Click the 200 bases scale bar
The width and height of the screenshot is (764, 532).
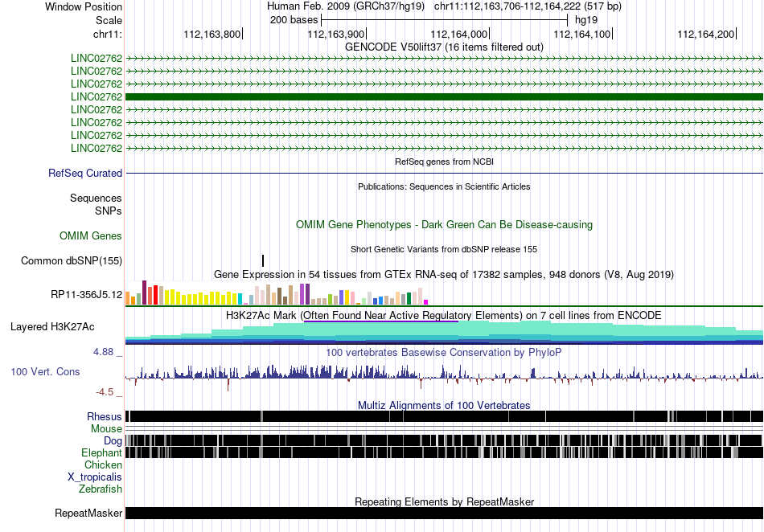(445, 20)
